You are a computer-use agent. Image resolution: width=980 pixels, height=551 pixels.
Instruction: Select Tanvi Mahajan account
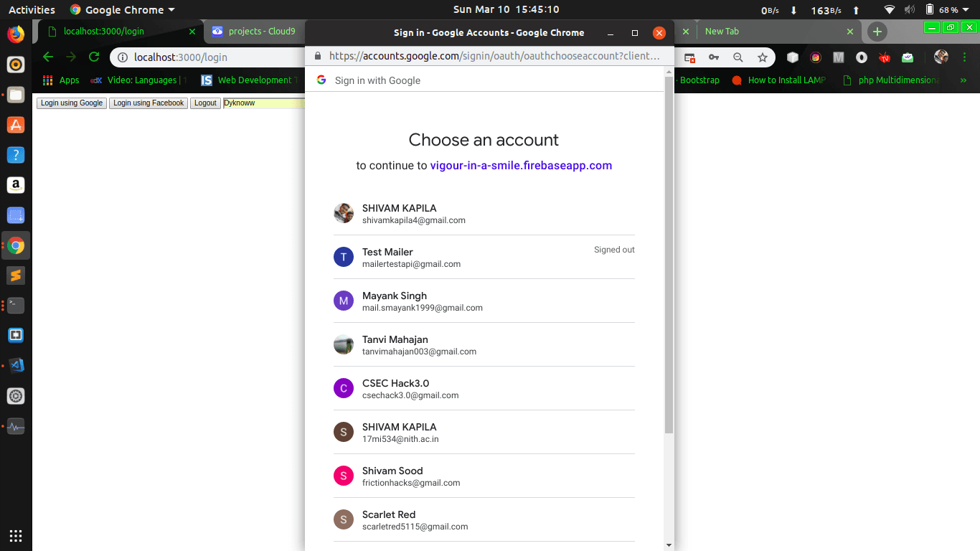coord(484,344)
